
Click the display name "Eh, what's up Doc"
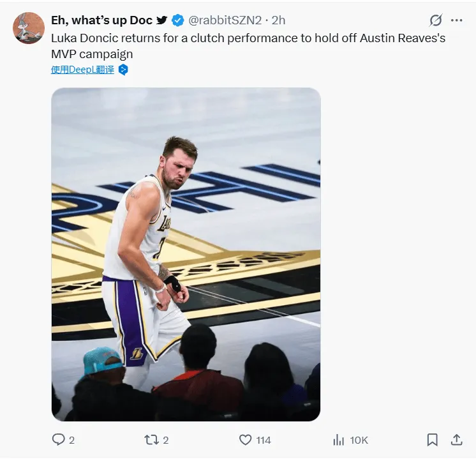click(x=101, y=20)
